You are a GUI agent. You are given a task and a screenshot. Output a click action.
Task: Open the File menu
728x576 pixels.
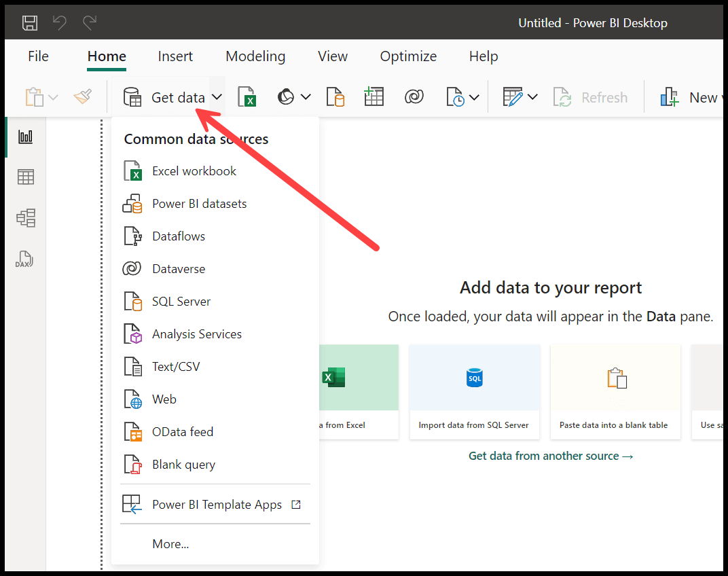click(x=38, y=56)
